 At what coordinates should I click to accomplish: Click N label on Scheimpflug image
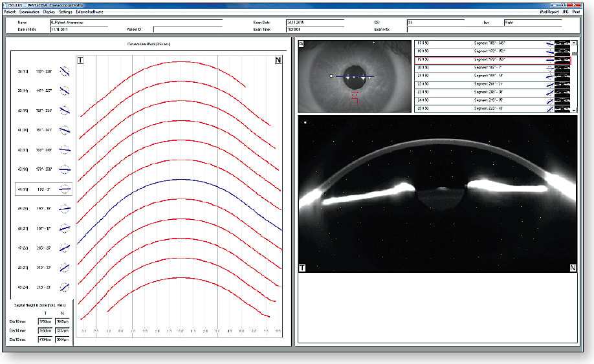(573, 268)
